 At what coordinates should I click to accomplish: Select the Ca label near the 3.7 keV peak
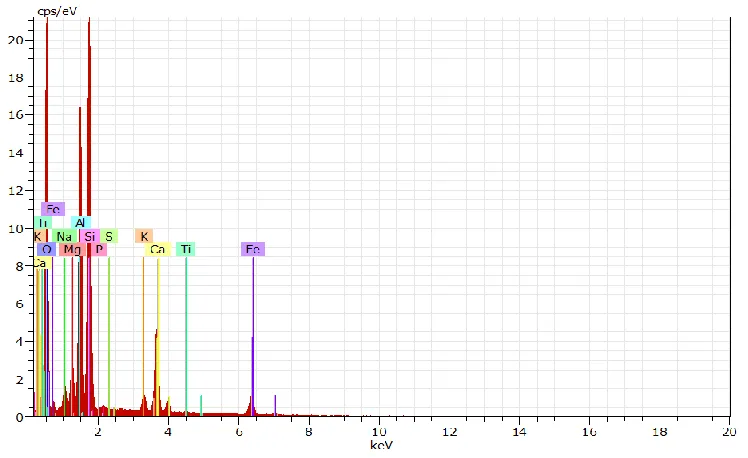click(x=157, y=249)
